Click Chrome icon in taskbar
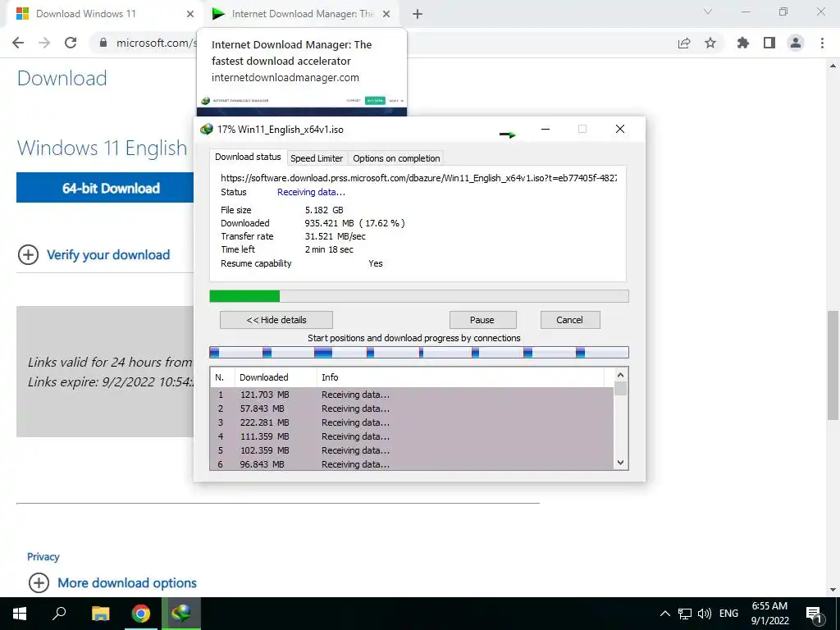The width and height of the screenshot is (840, 630). click(141, 614)
